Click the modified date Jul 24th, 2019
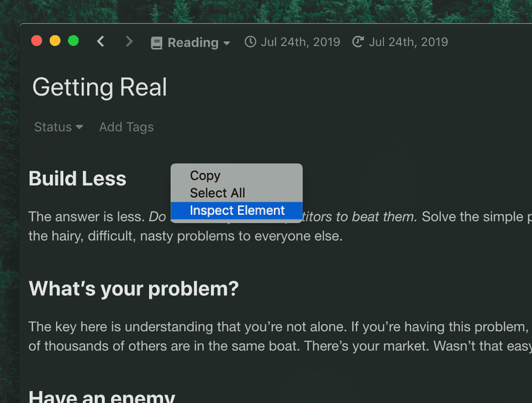532x403 pixels. [x=408, y=41]
